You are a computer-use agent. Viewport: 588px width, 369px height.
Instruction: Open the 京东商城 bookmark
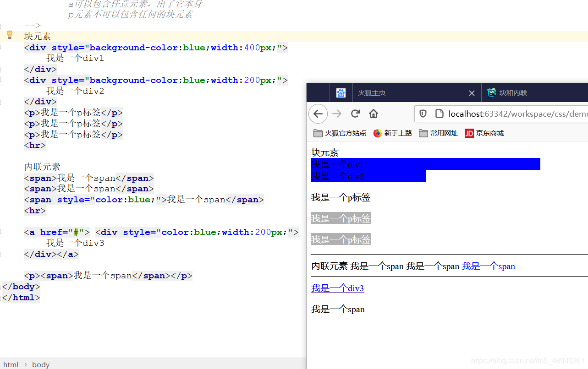[484, 133]
